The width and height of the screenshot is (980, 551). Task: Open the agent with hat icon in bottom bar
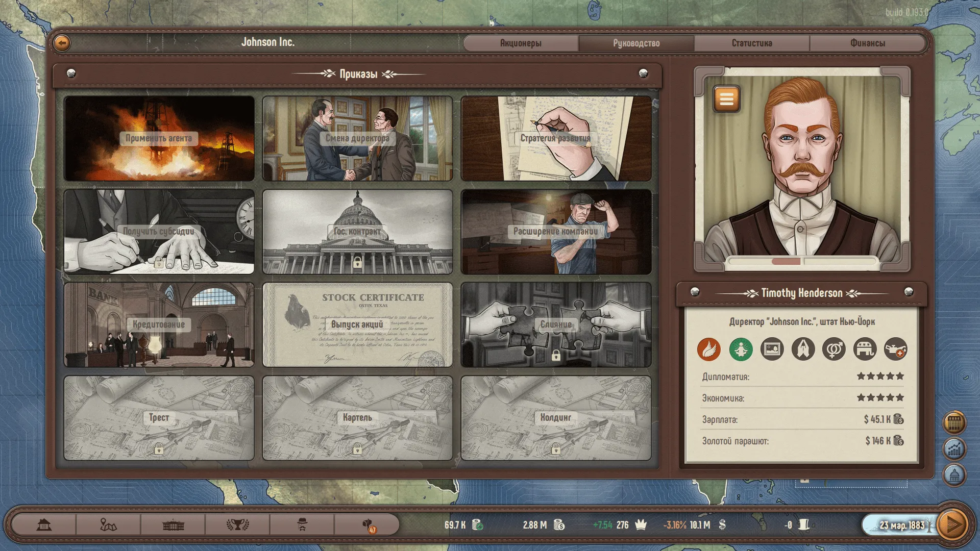[302, 524]
